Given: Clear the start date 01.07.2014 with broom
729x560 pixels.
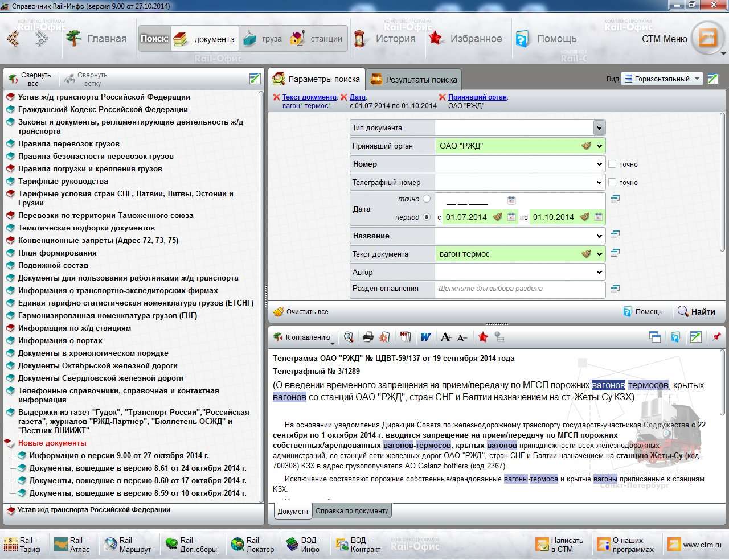Looking at the screenshot, I should coord(498,217).
